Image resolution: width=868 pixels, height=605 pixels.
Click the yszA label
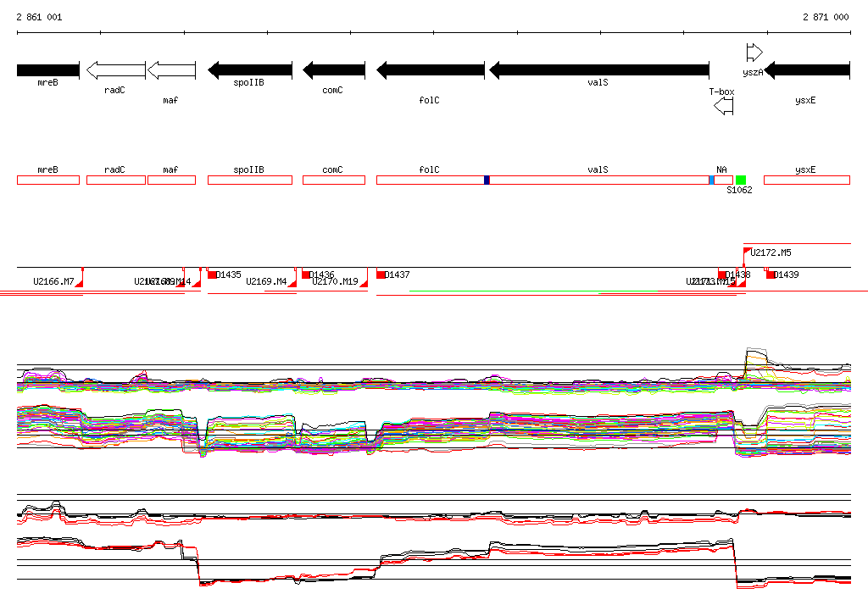(x=753, y=73)
